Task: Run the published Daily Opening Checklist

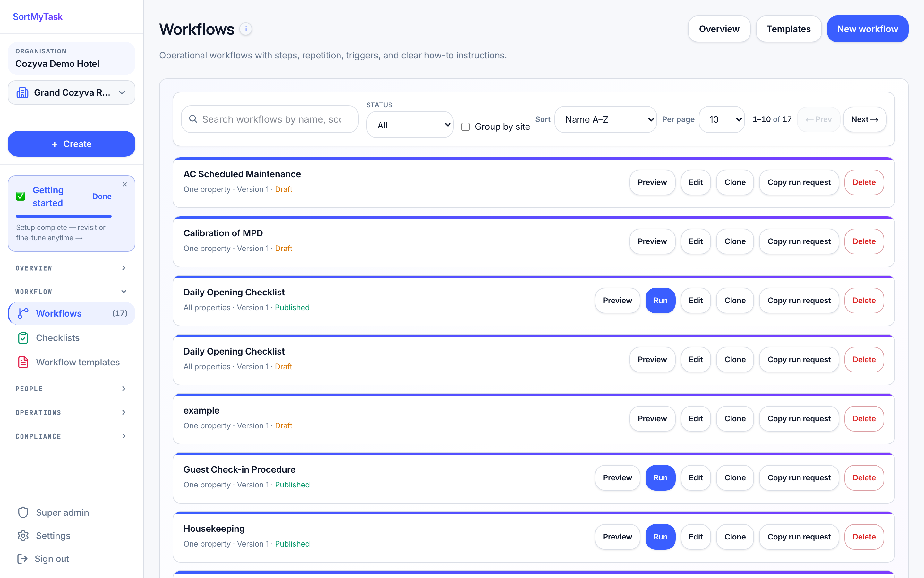Action: click(660, 301)
